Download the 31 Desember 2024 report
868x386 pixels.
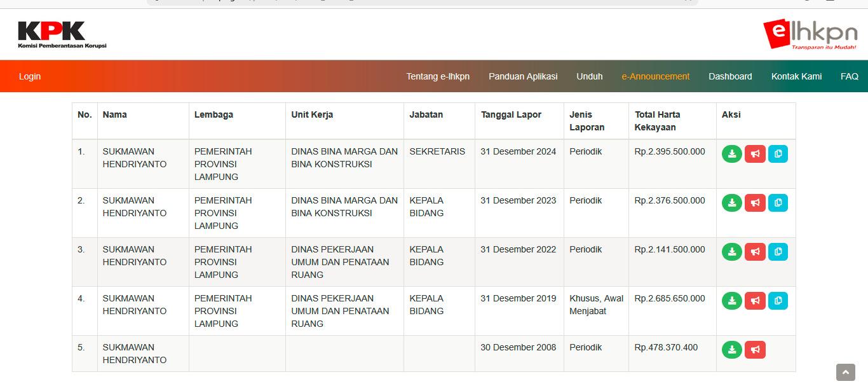pos(732,154)
